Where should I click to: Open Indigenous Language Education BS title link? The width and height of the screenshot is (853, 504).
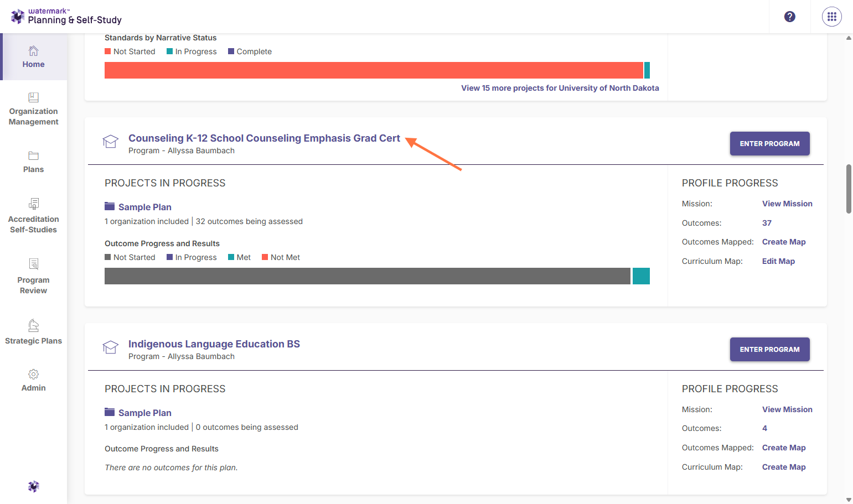[214, 344]
